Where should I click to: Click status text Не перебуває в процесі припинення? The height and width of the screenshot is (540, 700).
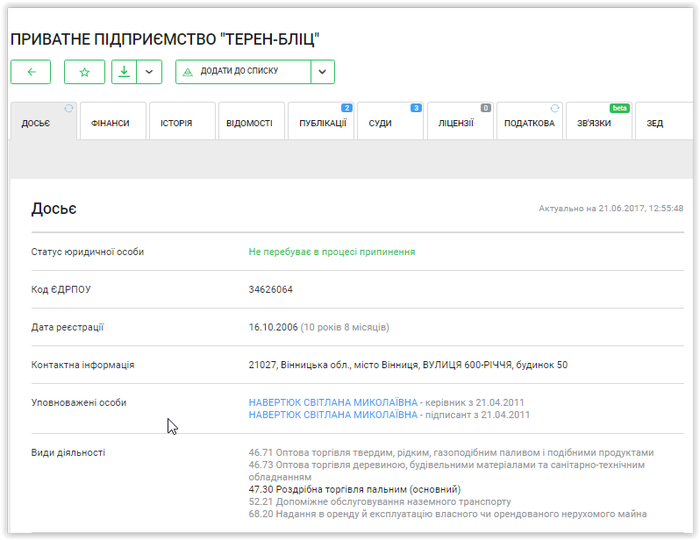[332, 252]
